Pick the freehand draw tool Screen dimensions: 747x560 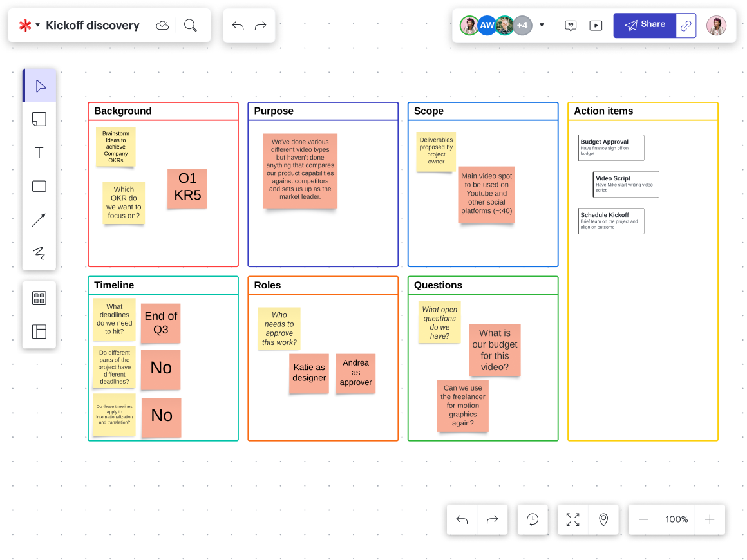pyautogui.click(x=39, y=253)
